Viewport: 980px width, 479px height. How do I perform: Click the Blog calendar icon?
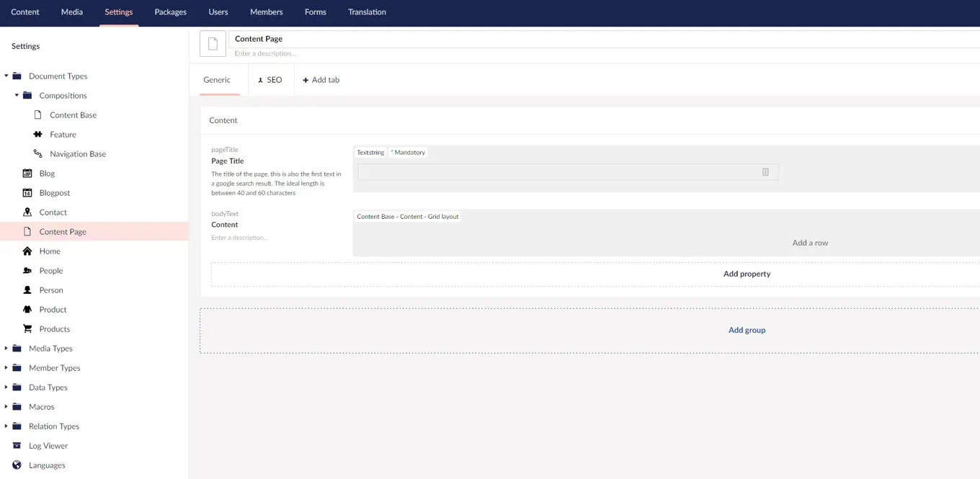pos(28,173)
